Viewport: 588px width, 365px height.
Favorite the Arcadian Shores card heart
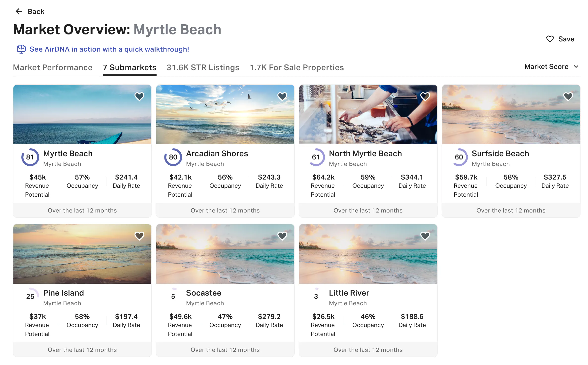click(x=282, y=96)
